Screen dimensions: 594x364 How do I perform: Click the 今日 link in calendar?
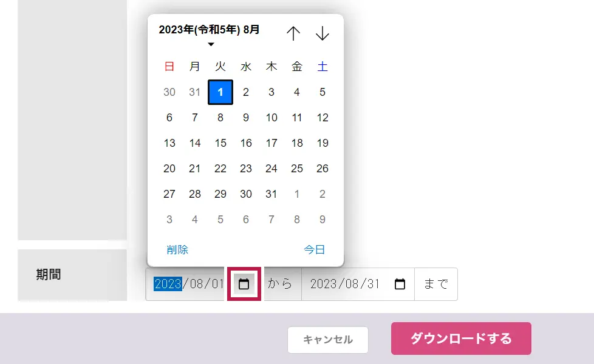click(315, 250)
